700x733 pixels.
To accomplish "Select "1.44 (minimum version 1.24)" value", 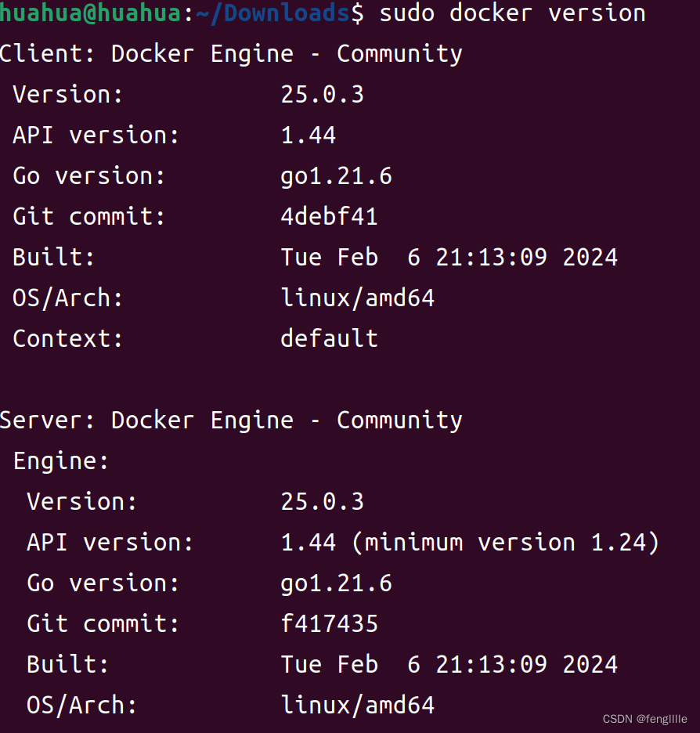I will [470, 543].
